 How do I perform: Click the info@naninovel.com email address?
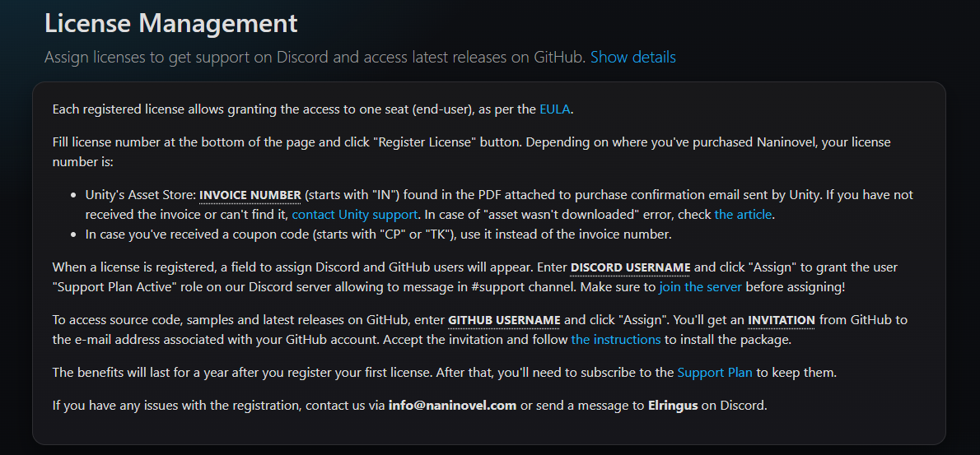pos(452,406)
